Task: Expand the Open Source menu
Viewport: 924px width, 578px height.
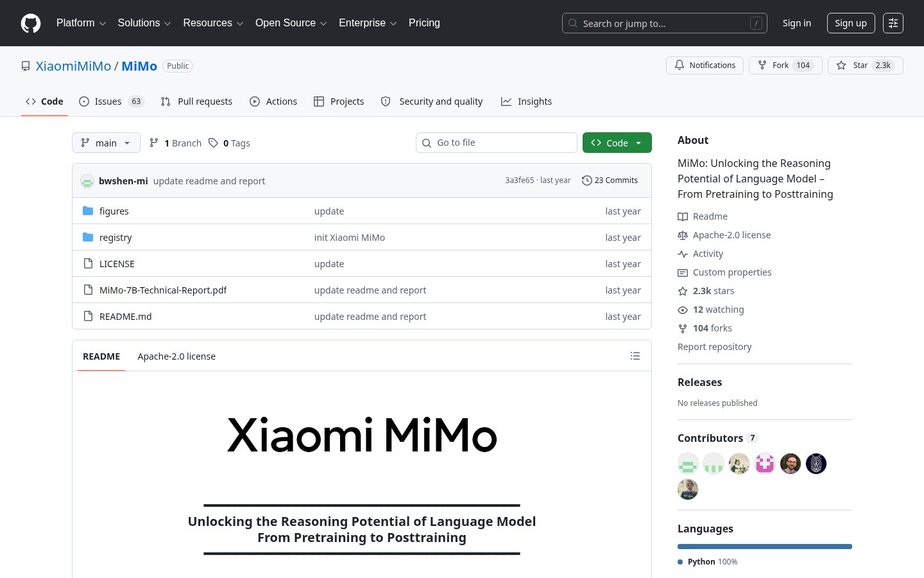Action: [291, 23]
